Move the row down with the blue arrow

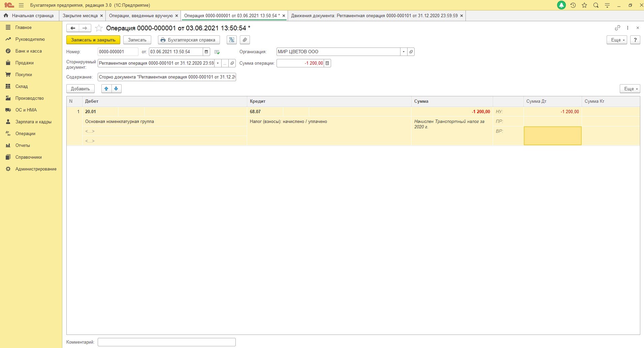[116, 89]
